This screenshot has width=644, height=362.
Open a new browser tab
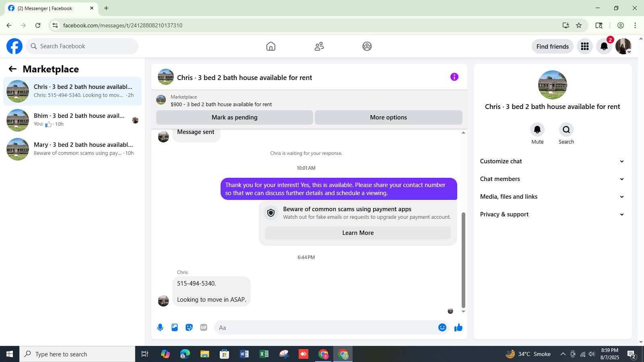pos(106,8)
